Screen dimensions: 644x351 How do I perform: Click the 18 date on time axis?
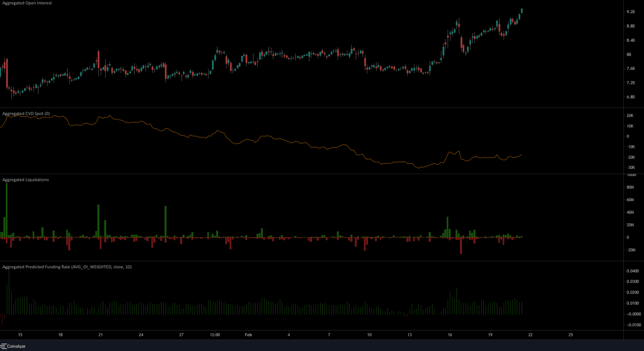click(x=61, y=335)
